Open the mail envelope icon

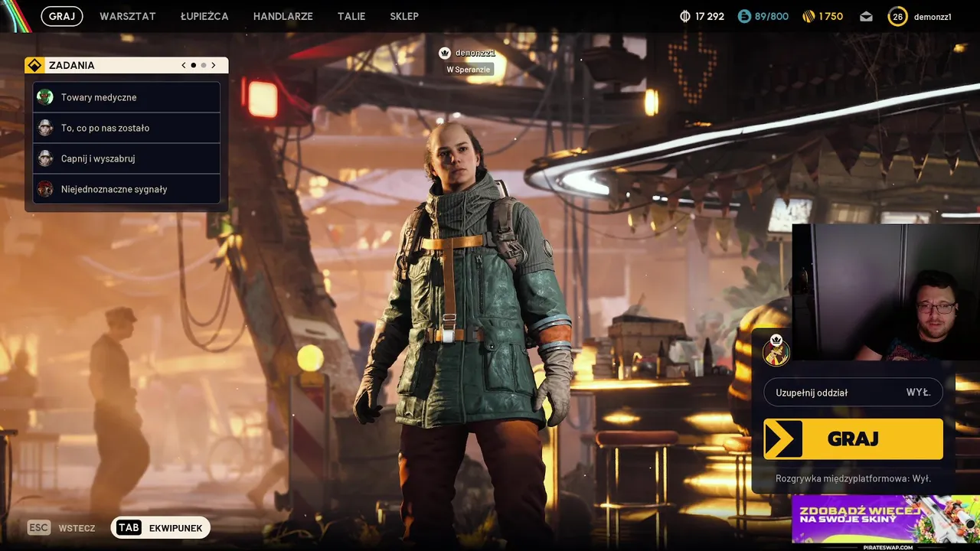point(866,16)
